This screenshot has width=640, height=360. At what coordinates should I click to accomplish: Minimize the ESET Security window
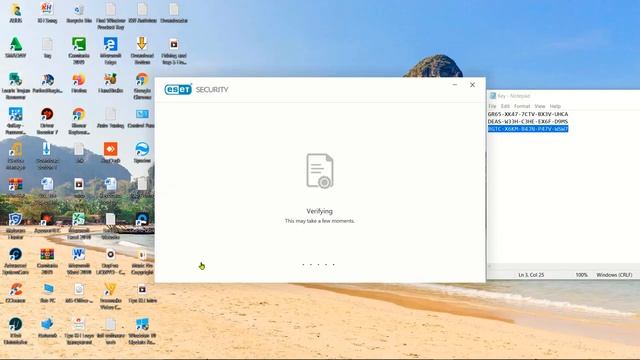point(455,85)
